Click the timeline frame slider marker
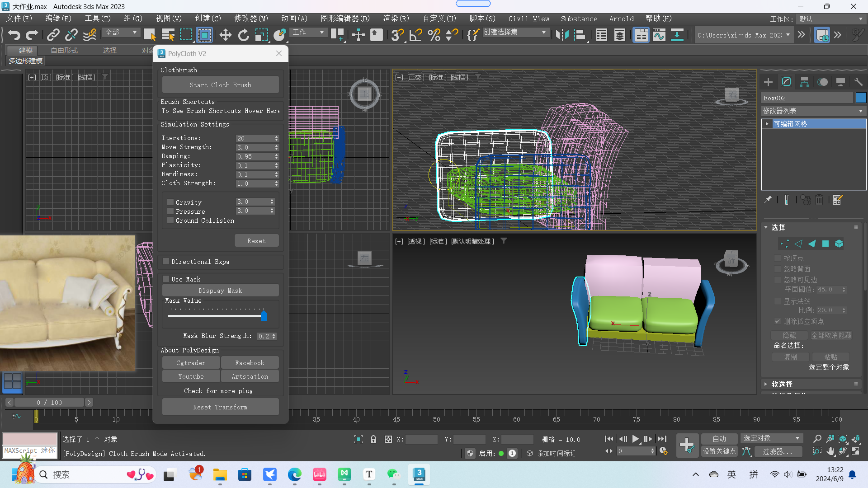 click(36, 417)
